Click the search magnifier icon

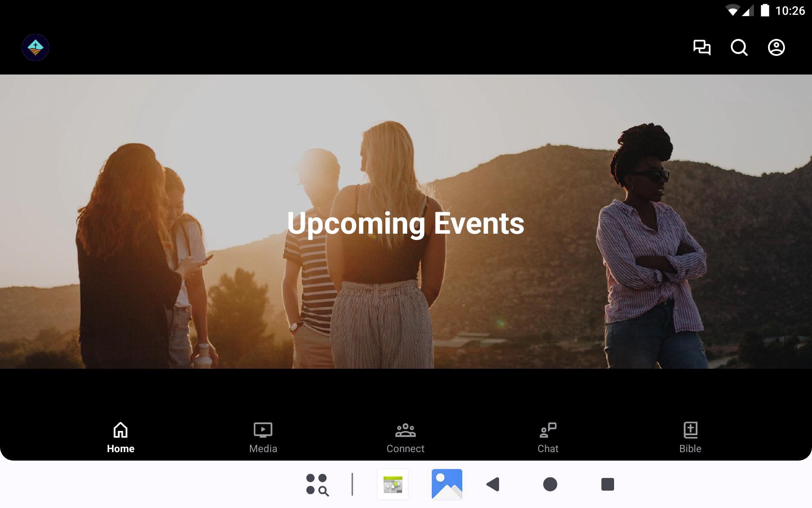pyautogui.click(x=739, y=47)
